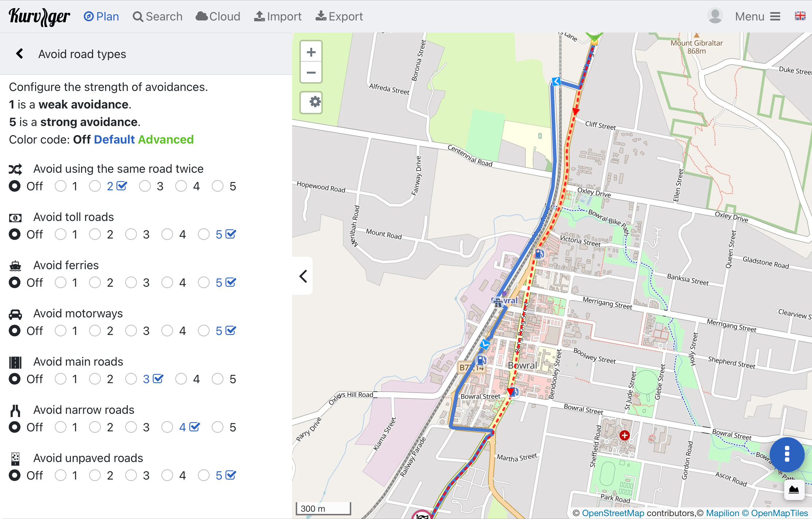Collapse the side panel with the chevron
This screenshot has width=812, height=519.
tap(303, 276)
